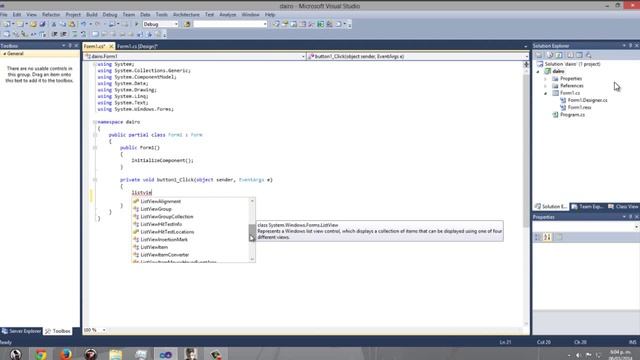Select ListViewGroup in the IntelliSense list
This screenshot has height=360, width=640.
coord(156,209)
